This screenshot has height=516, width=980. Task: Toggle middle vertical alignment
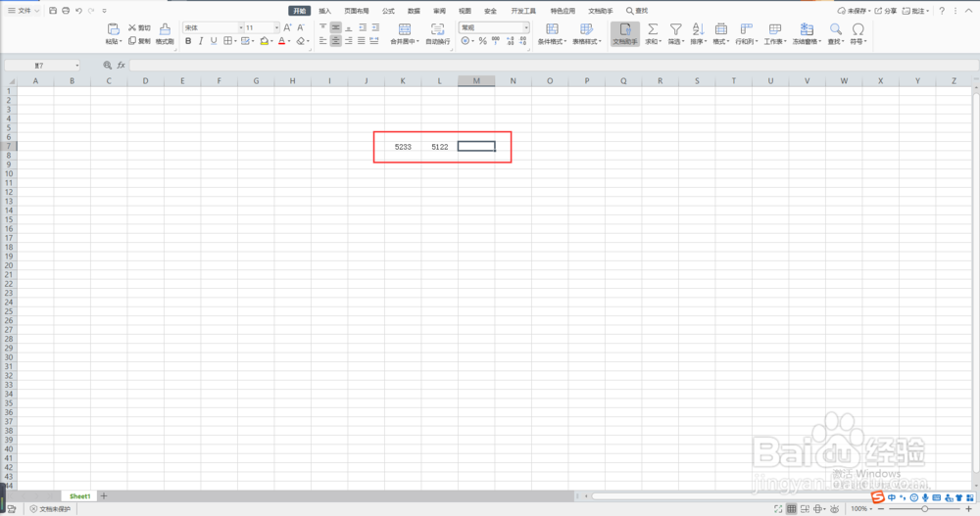[x=335, y=27]
